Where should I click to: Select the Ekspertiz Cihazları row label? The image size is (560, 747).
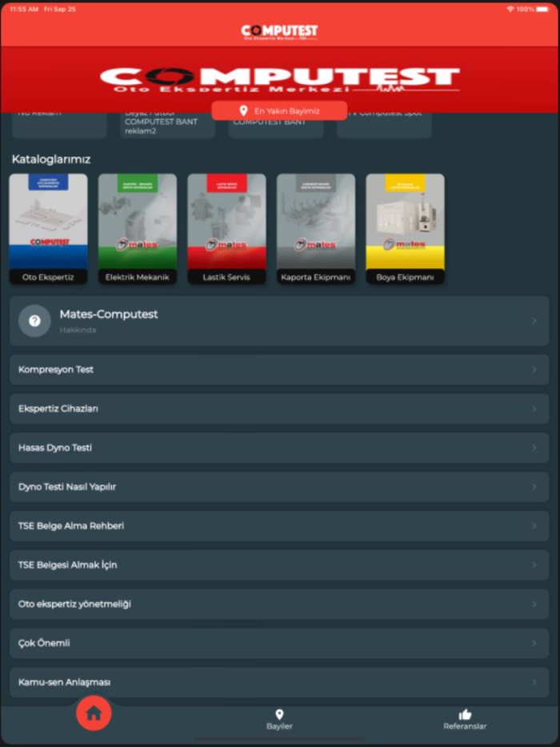click(58, 409)
